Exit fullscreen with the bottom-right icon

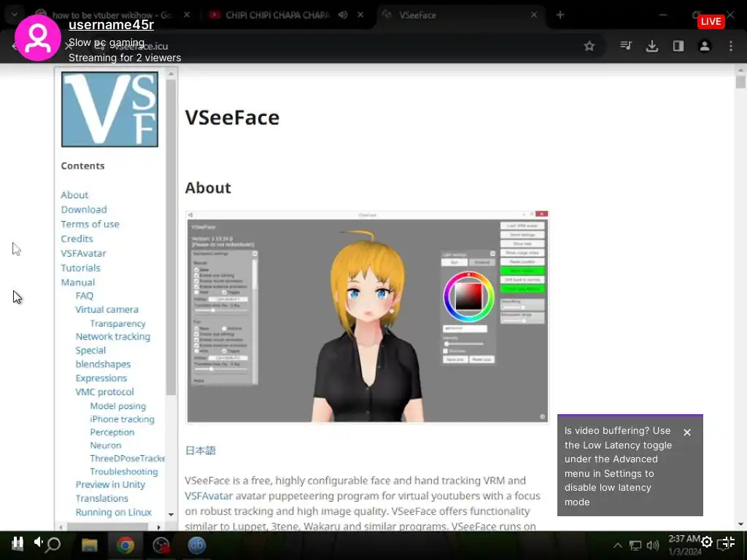point(729,542)
